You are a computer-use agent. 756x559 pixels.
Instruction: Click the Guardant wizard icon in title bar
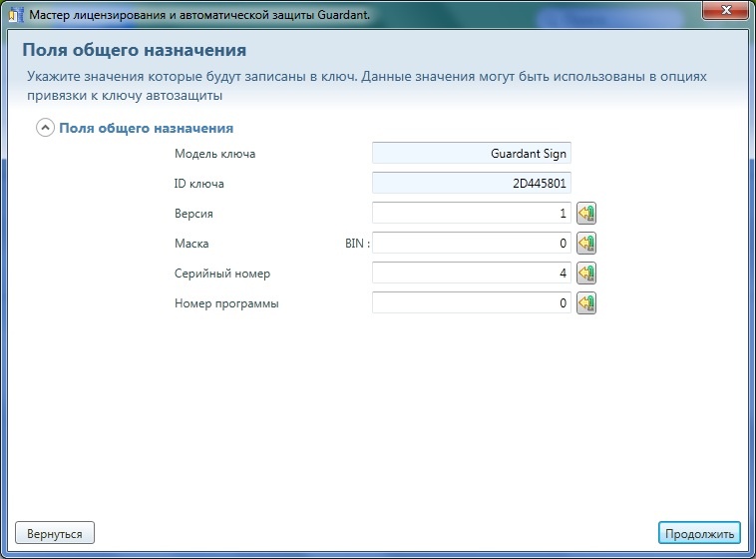14,13
